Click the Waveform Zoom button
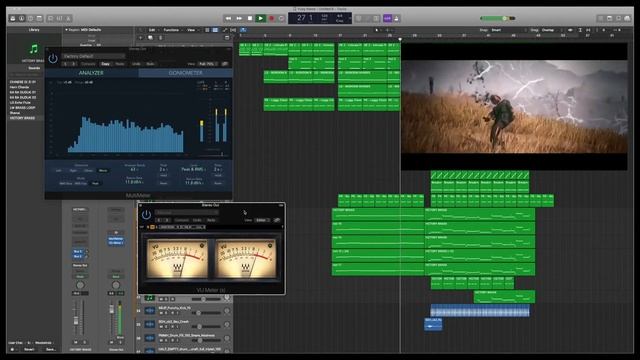This screenshot has width=640, height=360. point(570,30)
